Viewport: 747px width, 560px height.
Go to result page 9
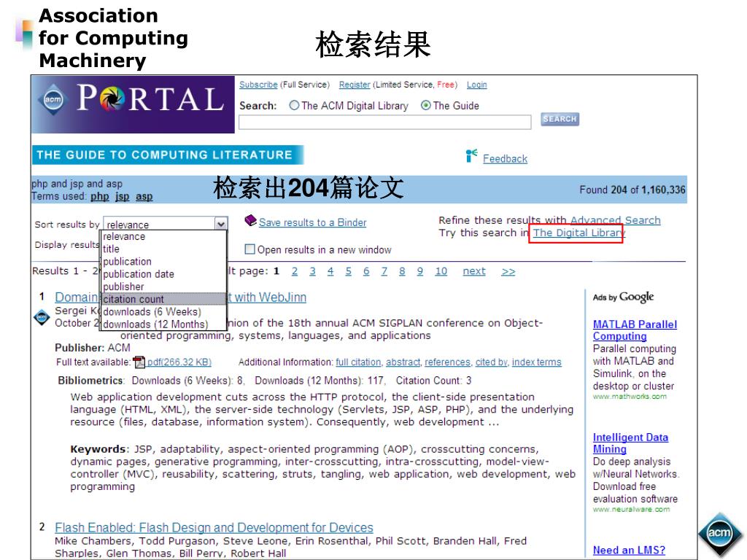pyautogui.click(x=419, y=271)
